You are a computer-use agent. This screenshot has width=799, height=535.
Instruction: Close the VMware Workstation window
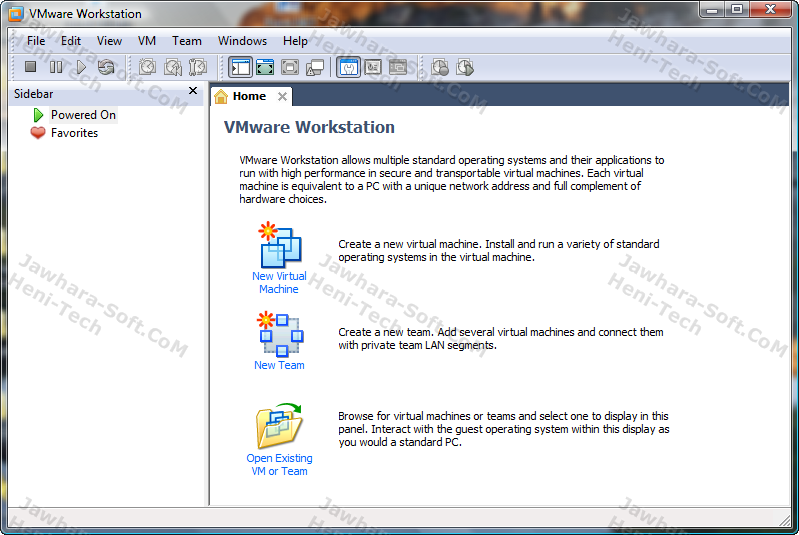[x=771, y=10]
